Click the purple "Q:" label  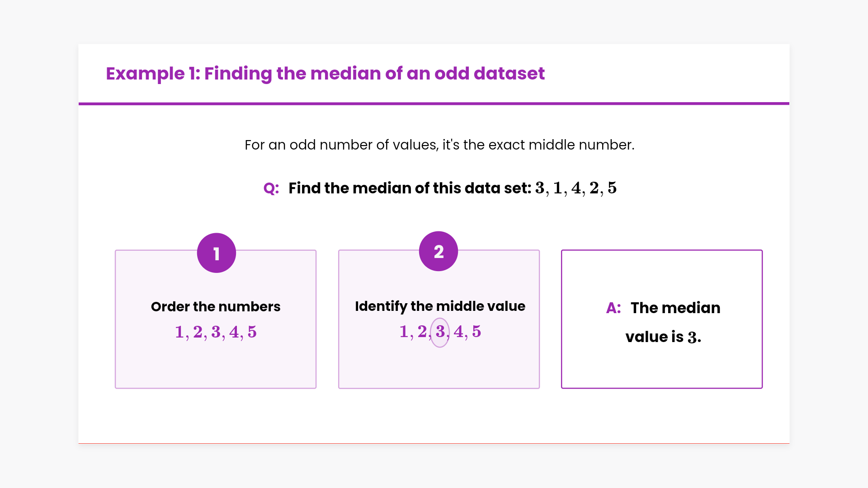[x=271, y=188]
